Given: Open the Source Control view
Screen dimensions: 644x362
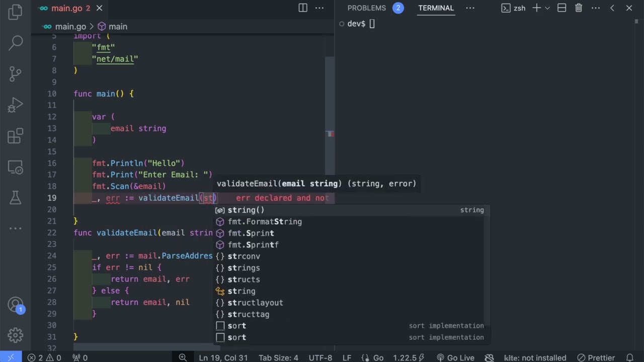Looking at the screenshot, I should 15,74.
